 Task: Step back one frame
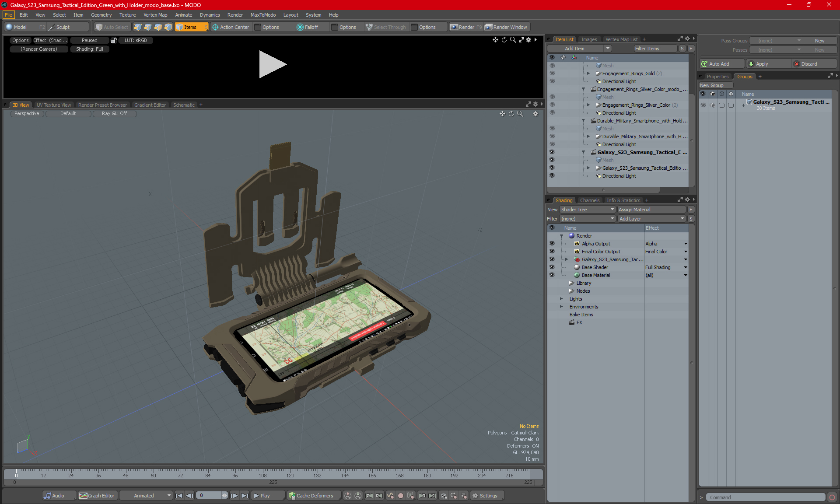[189, 496]
